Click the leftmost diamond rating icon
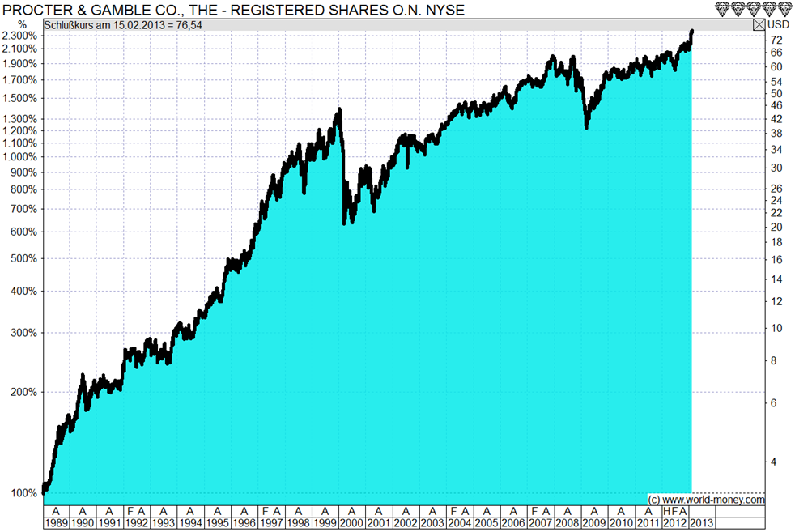This screenshot has height=532, width=795. [722, 9]
